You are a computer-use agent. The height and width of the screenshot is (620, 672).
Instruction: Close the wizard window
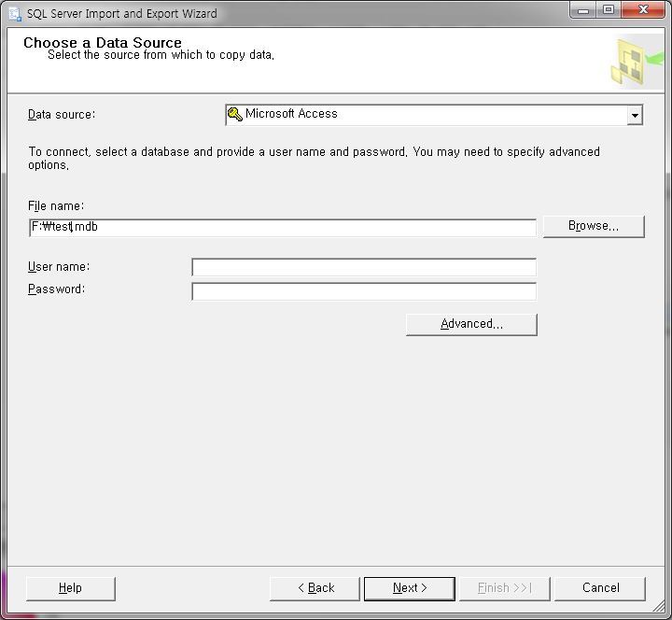(643, 10)
